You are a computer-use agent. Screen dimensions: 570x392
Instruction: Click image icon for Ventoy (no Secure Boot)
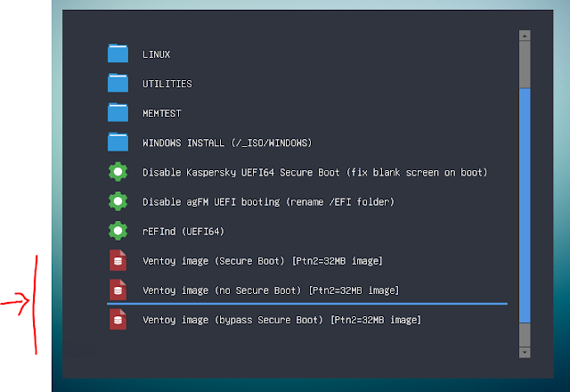(118, 290)
